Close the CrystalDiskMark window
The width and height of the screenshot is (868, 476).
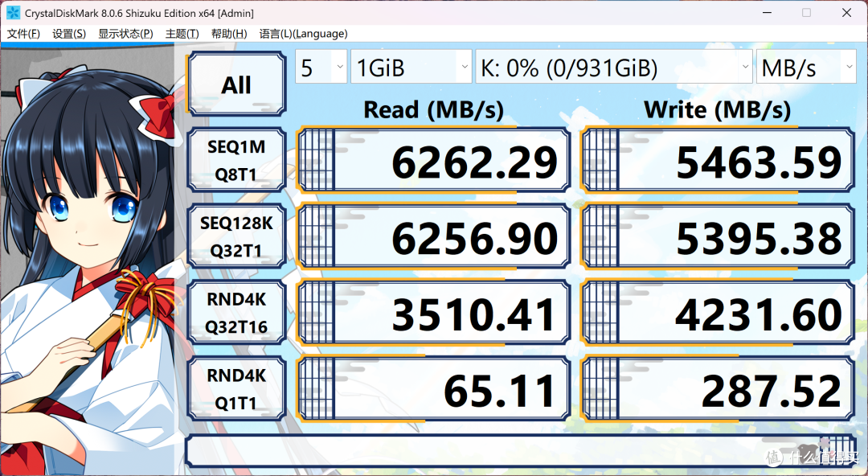point(846,12)
